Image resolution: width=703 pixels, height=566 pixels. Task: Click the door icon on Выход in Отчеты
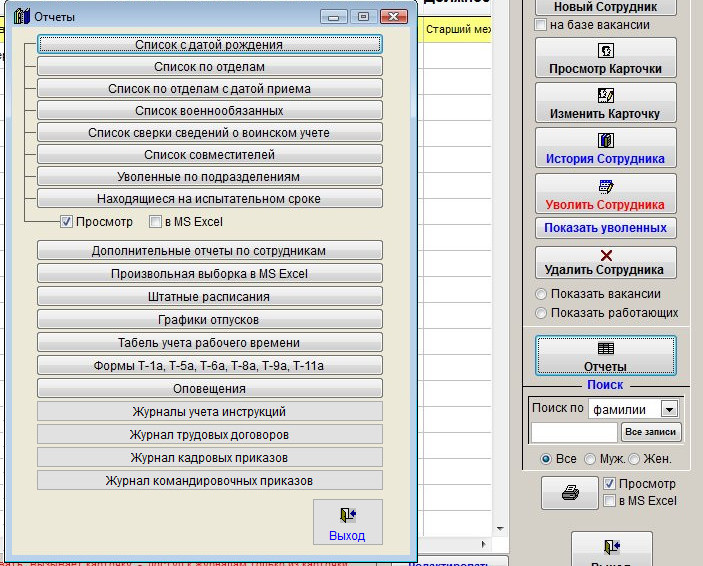347,515
